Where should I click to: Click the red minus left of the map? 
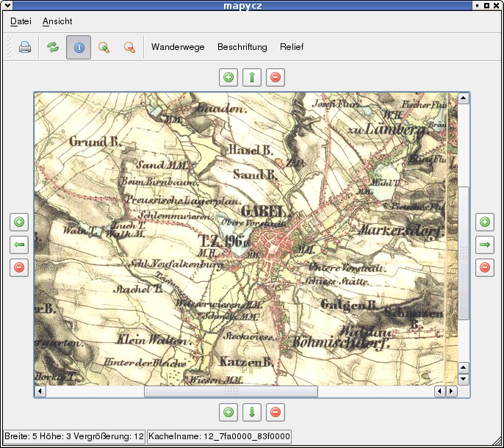click(19, 268)
